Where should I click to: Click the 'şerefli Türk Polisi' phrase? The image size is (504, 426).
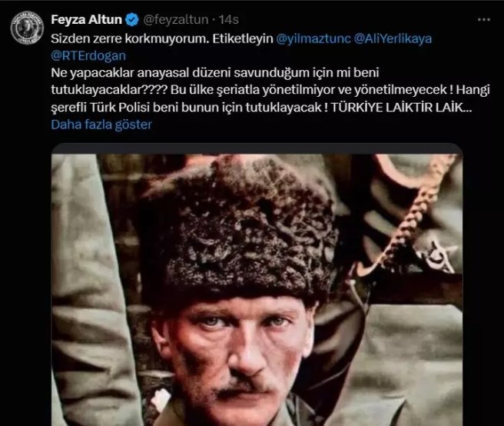(101, 108)
